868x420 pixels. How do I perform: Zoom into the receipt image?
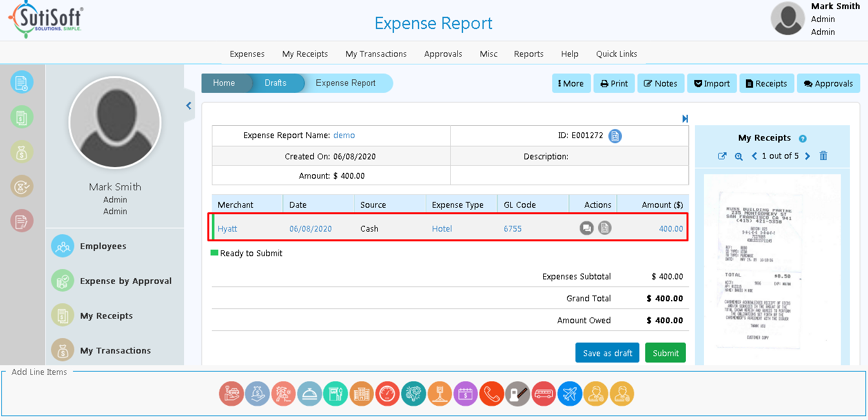coord(739,156)
